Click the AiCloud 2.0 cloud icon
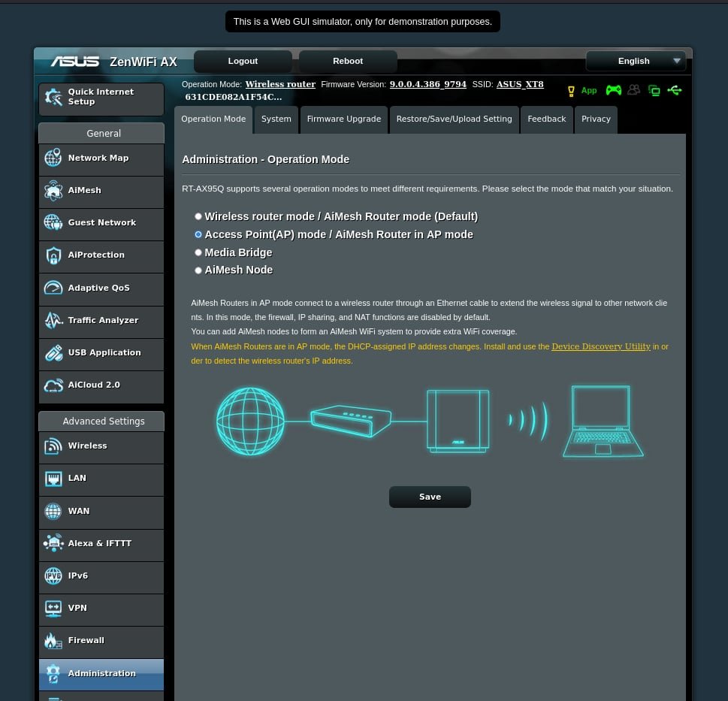Screen dimensions: 728x701 point(53,385)
